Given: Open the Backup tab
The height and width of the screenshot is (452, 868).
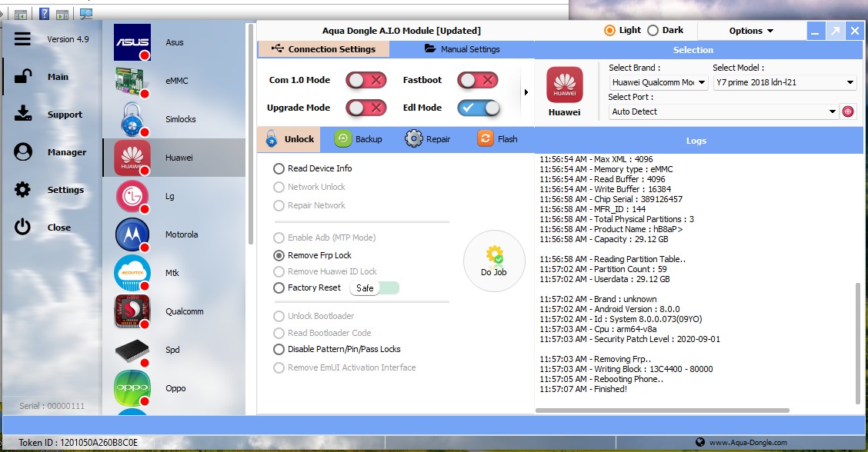Looking at the screenshot, I should pyautogui.click(x=358, y=139).
